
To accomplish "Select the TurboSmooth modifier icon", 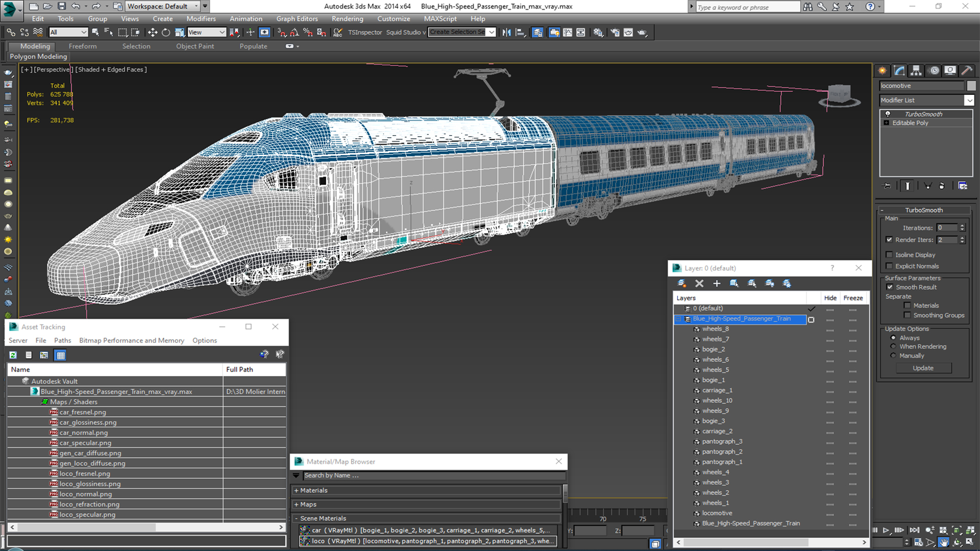I will [x=889, y=113].
